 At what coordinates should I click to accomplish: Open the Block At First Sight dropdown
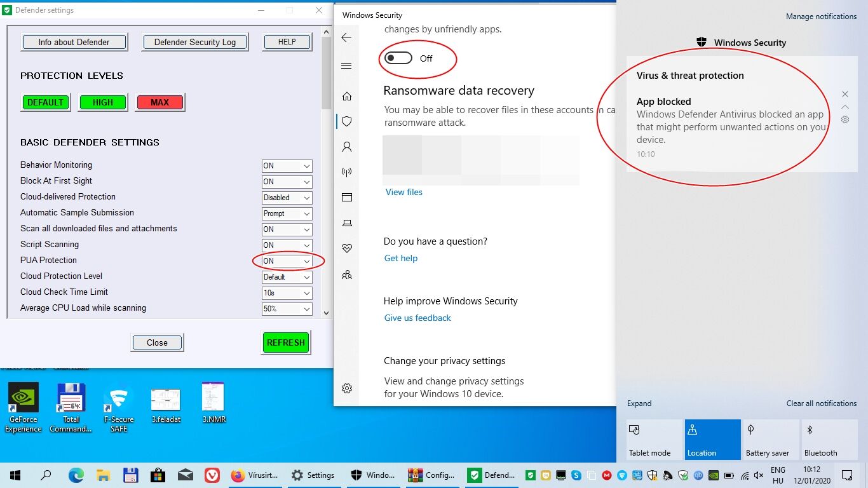coord(287,182)
